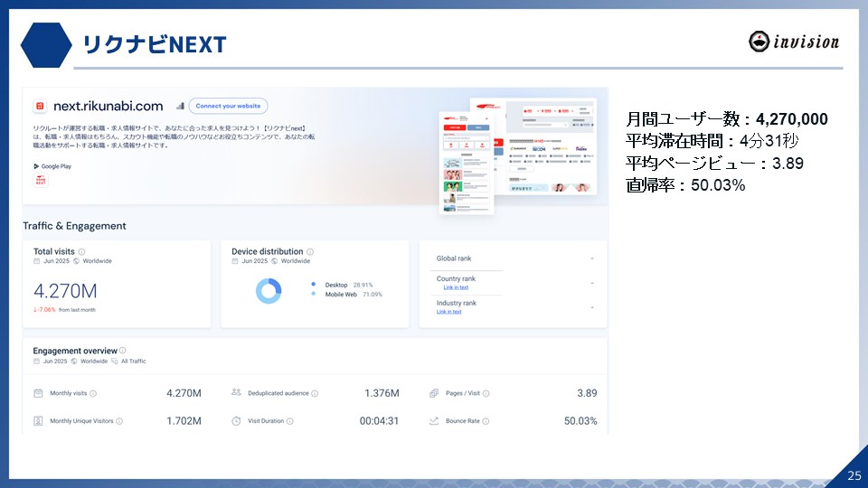The image size is (868, 488).
Task: Click the Connect your website button
Action: (228, 106)
